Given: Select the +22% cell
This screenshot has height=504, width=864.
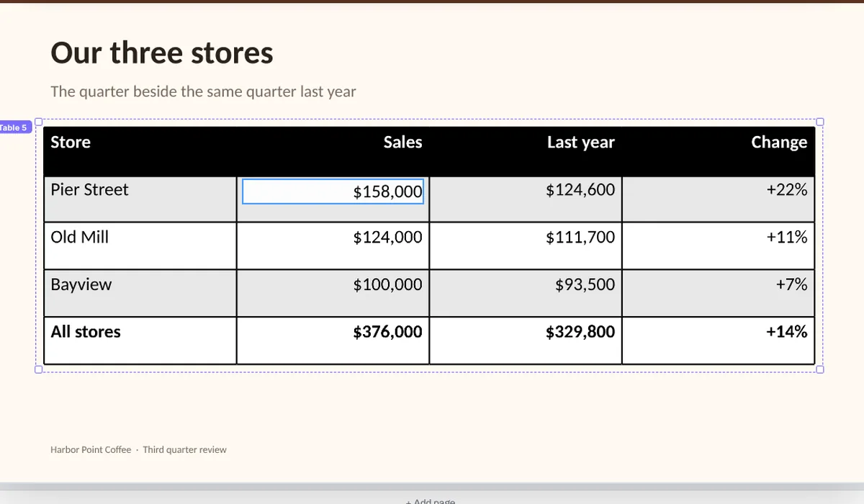Looking at the screenshot, I should click(719, 199).
